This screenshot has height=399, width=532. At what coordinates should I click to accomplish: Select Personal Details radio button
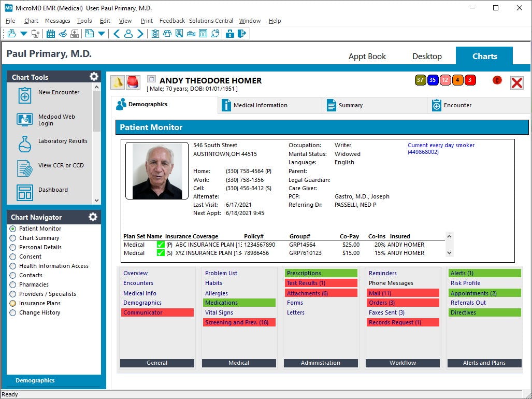pos(13,247)
